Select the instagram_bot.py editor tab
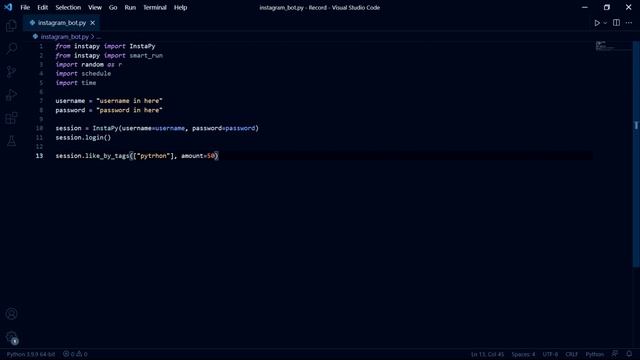Image resolution: width=640 pixels, height=360 pixels. [62, 23]
